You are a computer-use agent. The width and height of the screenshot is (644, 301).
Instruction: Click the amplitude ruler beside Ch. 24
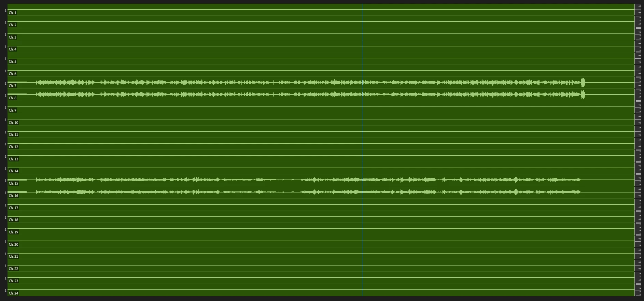(x=638, y=290)
